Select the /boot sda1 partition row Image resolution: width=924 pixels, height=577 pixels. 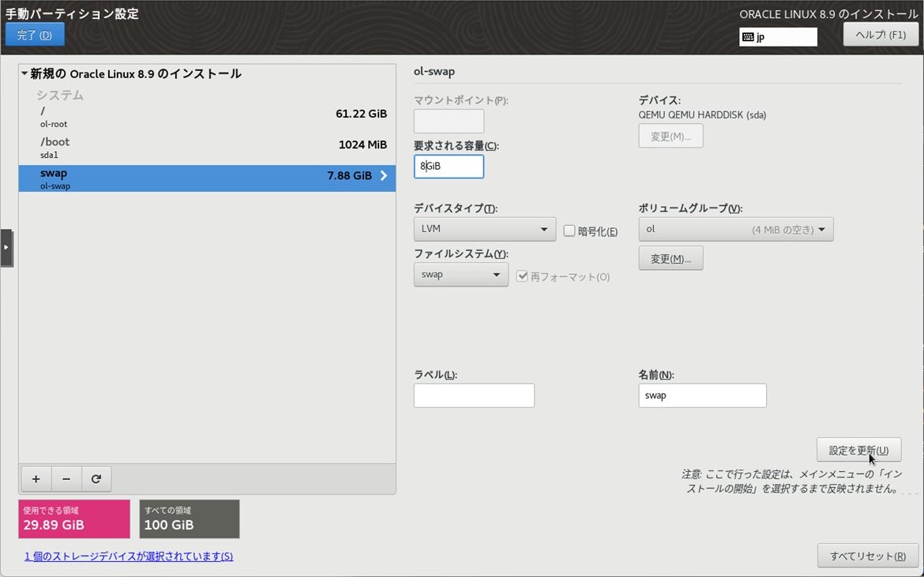click(x=207, y=148)
